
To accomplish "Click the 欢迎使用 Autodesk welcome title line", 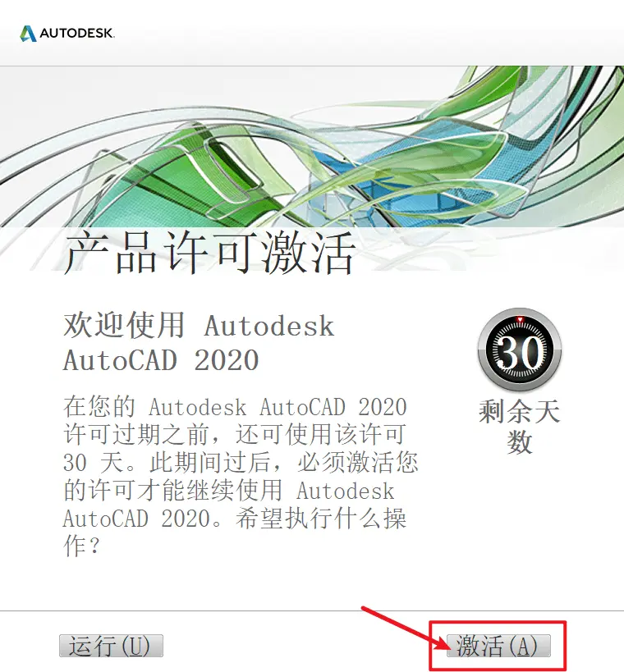I will pos(199,325).
